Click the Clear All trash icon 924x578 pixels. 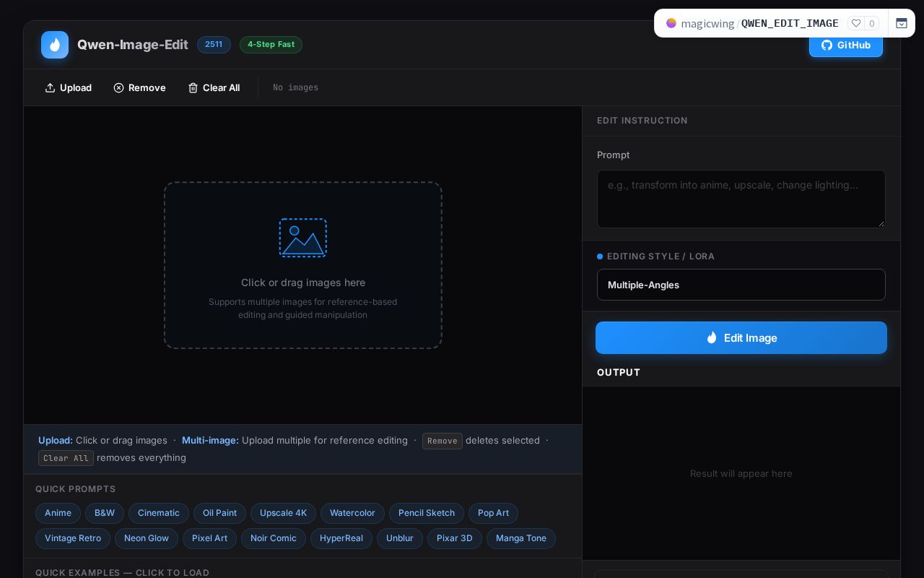click(x=193, y=87)
